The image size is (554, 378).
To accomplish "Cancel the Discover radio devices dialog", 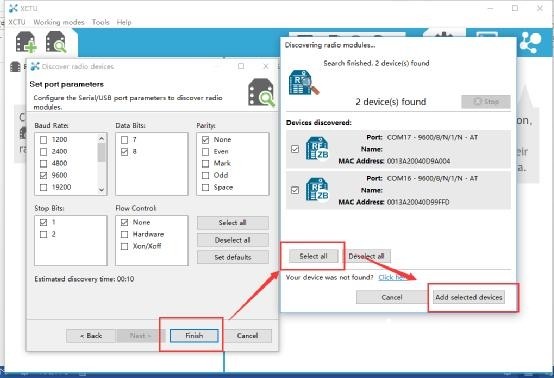I will [x=247, y=336].
